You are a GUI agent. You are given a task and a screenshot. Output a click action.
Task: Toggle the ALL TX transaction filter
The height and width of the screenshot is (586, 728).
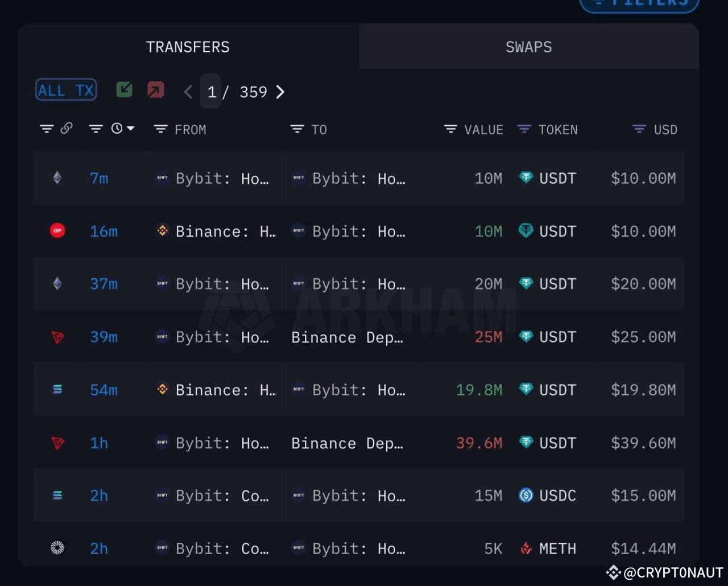click(x=65, y=89)
